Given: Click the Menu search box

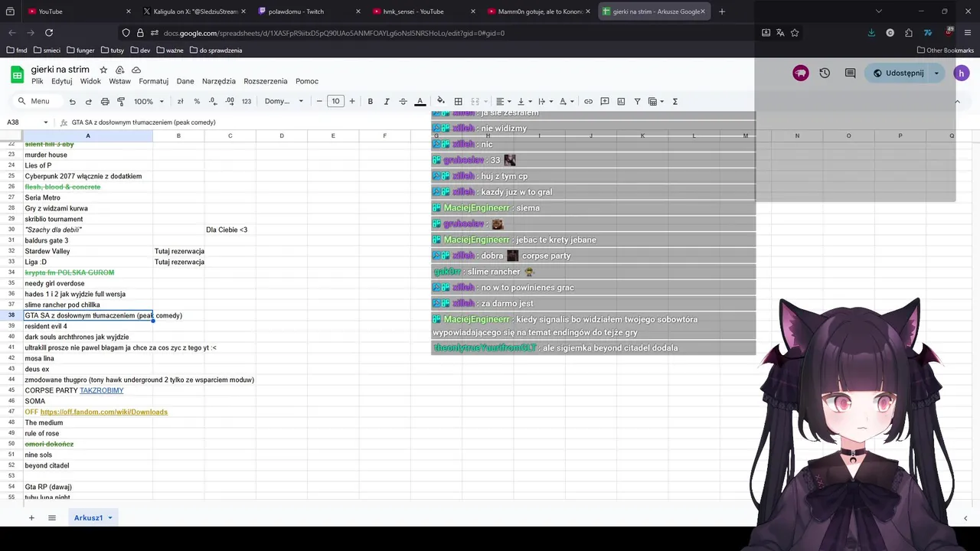Looking at the screenshot, I should click(x=35, y=101).
